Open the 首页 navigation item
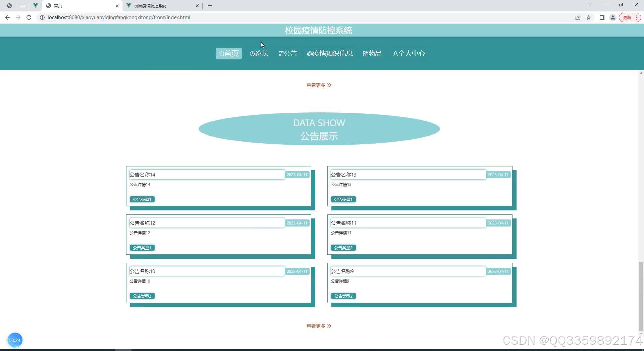 (x=228, y=53)
